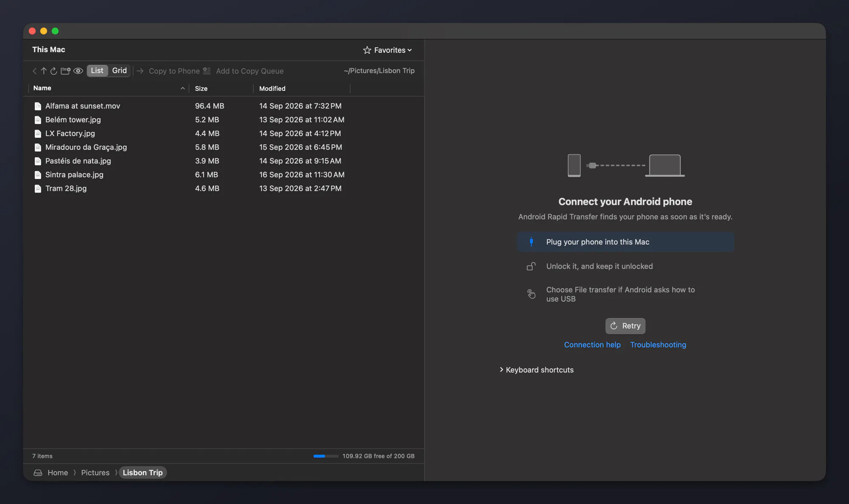
Task: Go up to the parent folder
Action: 44,71
